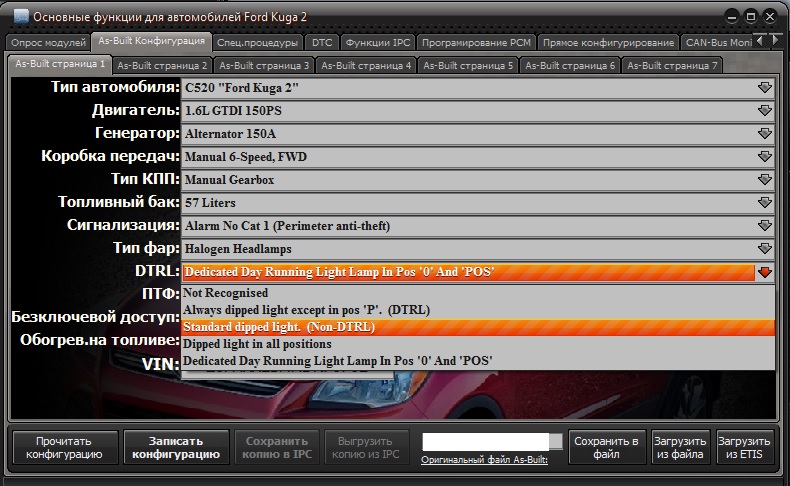The width and height of the screenshot is (790, 486).
Task: Click Загрузить из ETIS button
Action: point(744,448)
